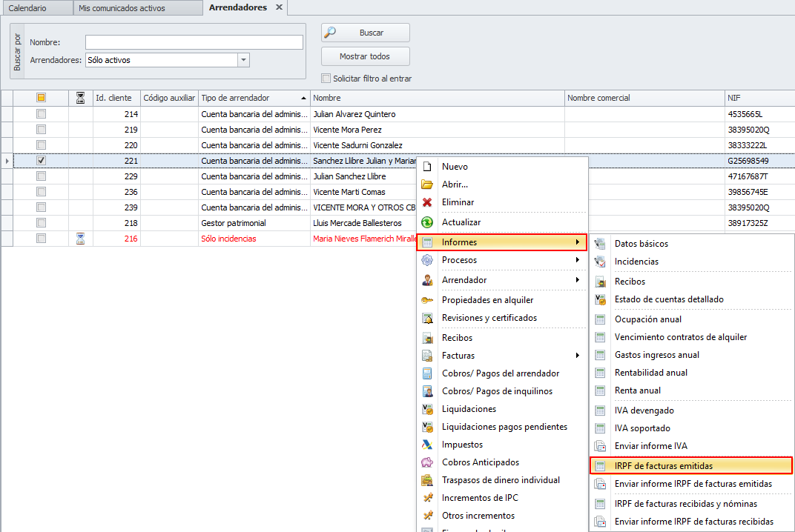
Task: Click the red X Eliminar icon
Action: tap(427, 202)
